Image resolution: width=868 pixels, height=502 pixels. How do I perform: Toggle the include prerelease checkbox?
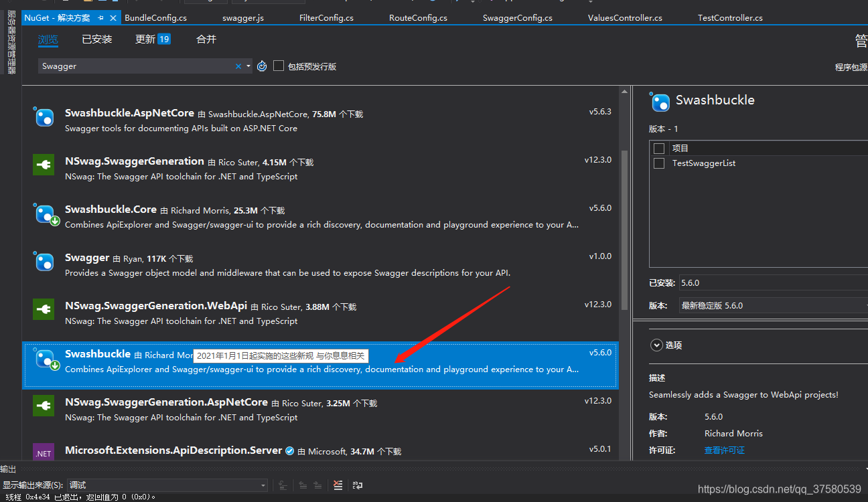pyautogui.click(x=279, y=66)
